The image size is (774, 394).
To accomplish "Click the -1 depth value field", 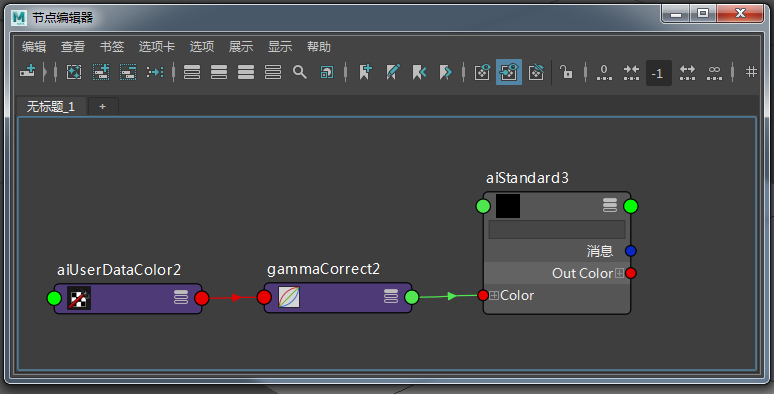I will 658,73.
